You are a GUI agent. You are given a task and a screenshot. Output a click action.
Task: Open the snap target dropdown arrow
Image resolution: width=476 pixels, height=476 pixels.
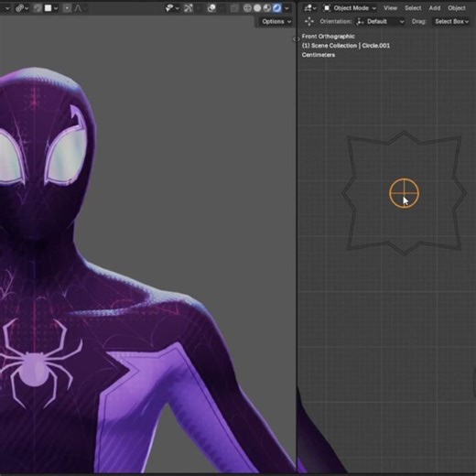tap(56, 8)
